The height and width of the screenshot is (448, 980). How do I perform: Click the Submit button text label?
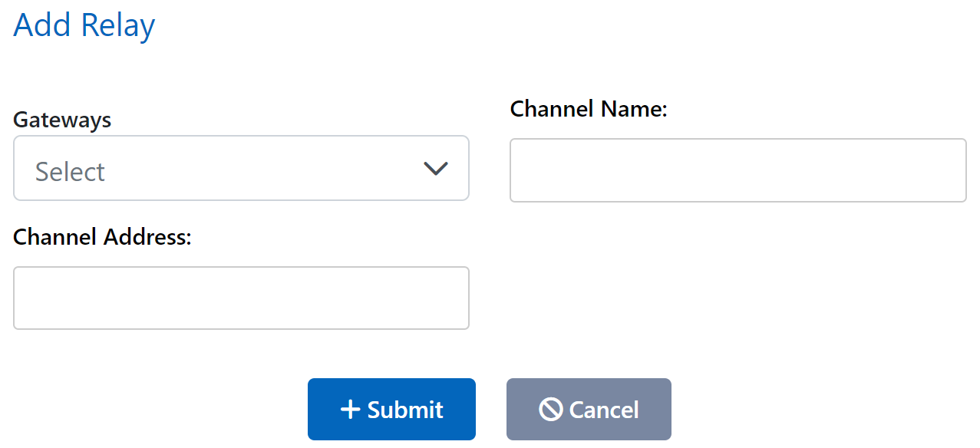[x=405, y=409]
